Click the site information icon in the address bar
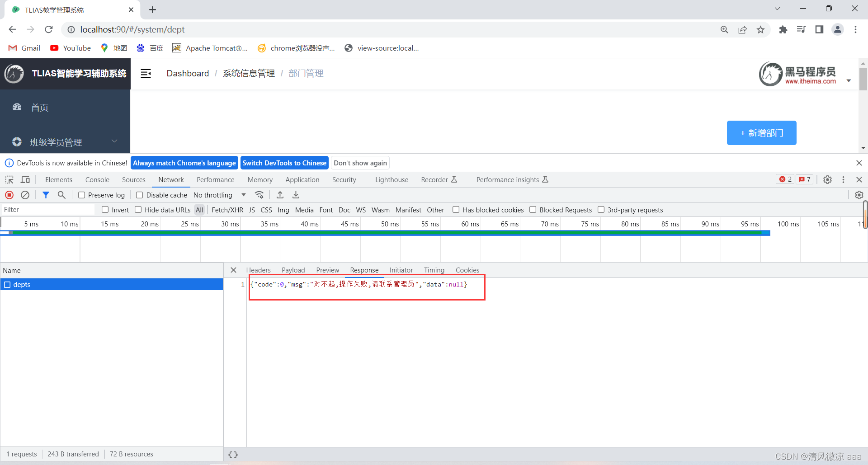The image size is (868, 465). pyautogui.click(x=71, y=29)
